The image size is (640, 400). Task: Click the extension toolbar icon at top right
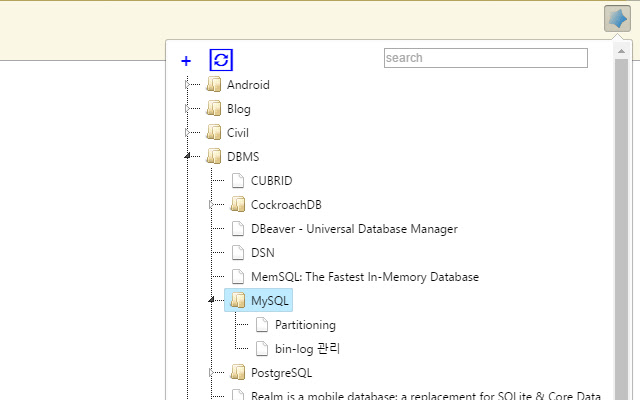click(618, 18)
